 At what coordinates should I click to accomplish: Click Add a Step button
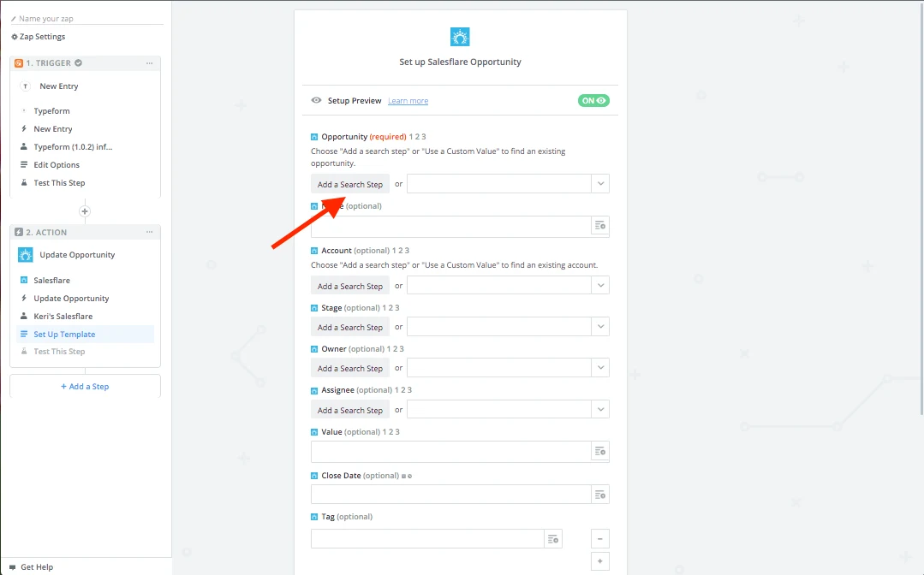point(85,387)
